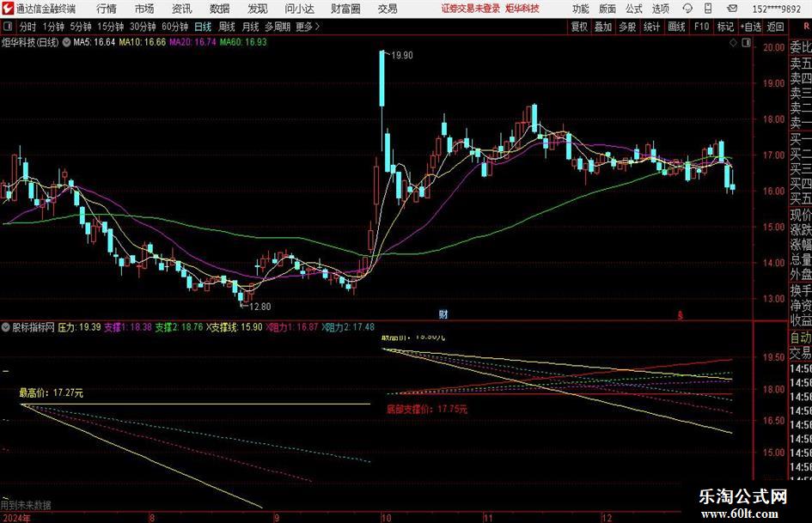Click 最高价: 17.27元 label

point(52,393)
